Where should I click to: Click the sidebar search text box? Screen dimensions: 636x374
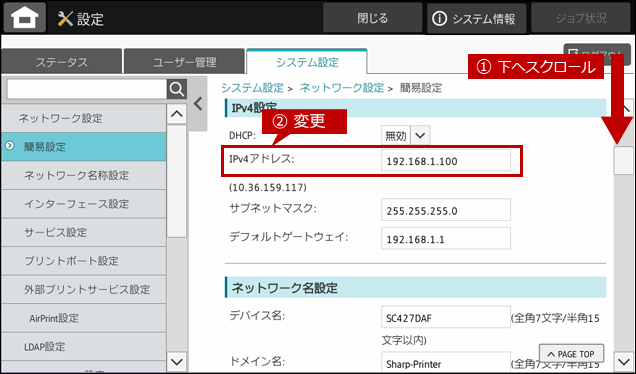tap(87, 89)
